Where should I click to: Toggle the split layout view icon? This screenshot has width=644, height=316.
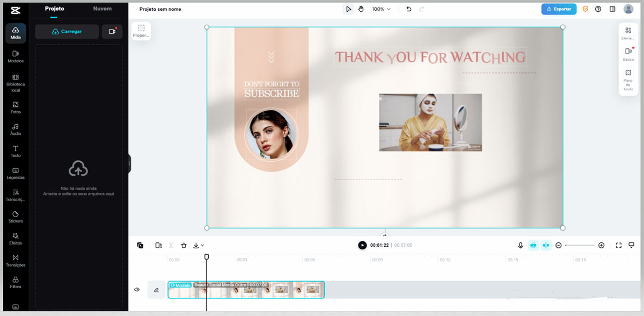[x=612, y=9]
